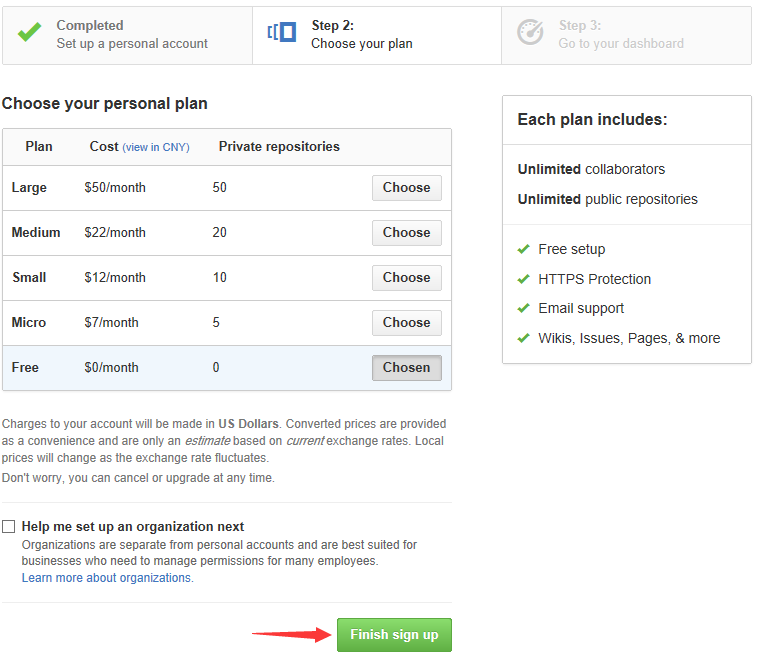Click the red arrow pointing to Finish
The image size is (758, 658).
(292, 634)
